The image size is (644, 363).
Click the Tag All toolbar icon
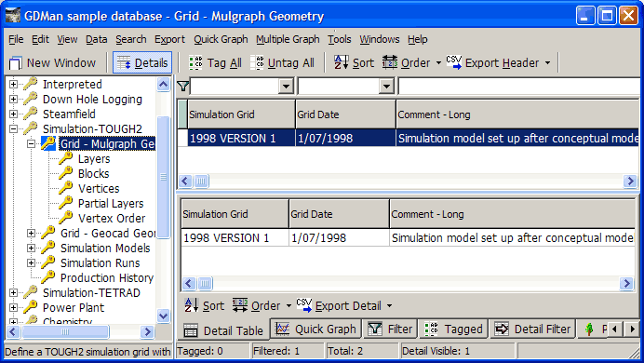(x=196, y=63)
